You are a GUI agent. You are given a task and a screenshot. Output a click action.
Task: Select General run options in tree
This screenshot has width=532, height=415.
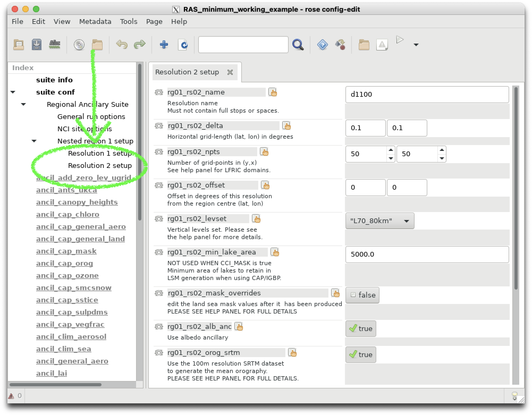pyautogui.click(x=91, y=117)
